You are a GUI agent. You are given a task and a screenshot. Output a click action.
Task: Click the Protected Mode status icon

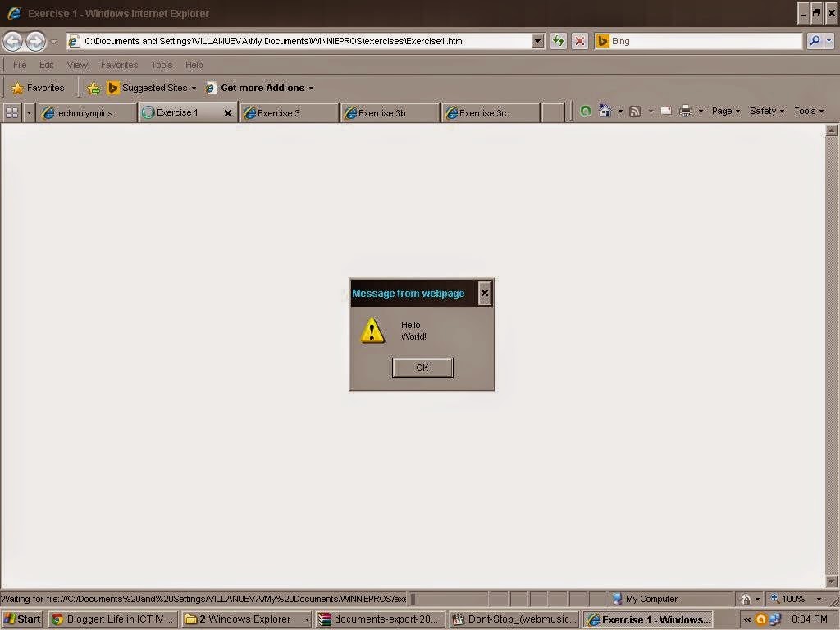[746, 599]
